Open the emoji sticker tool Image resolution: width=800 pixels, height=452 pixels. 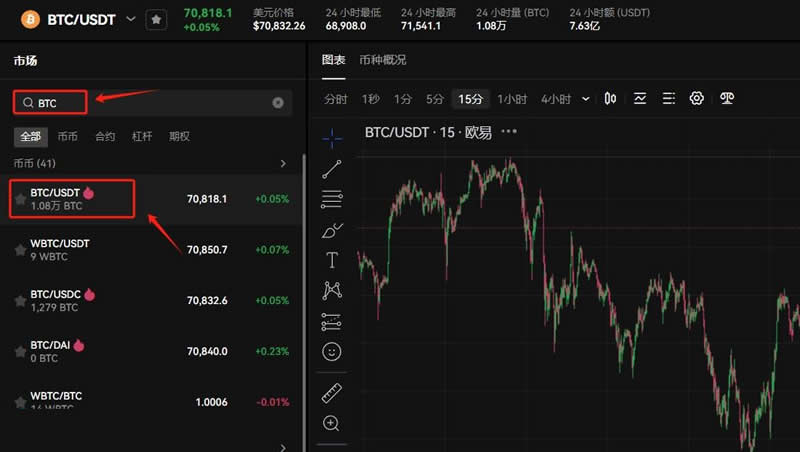click(x=332, y=352)
